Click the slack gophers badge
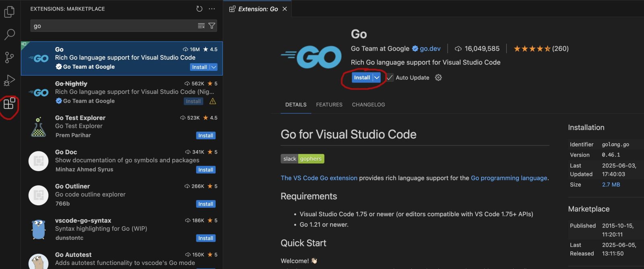Viewport: 644px width, 269px height. tap(302, 159)
